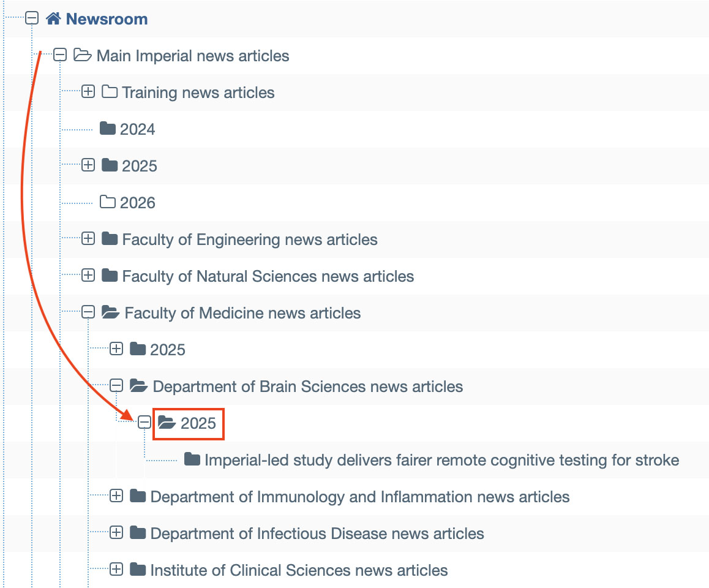
Task: Select Department of Infectious Disease news articles
Action: 317,533
